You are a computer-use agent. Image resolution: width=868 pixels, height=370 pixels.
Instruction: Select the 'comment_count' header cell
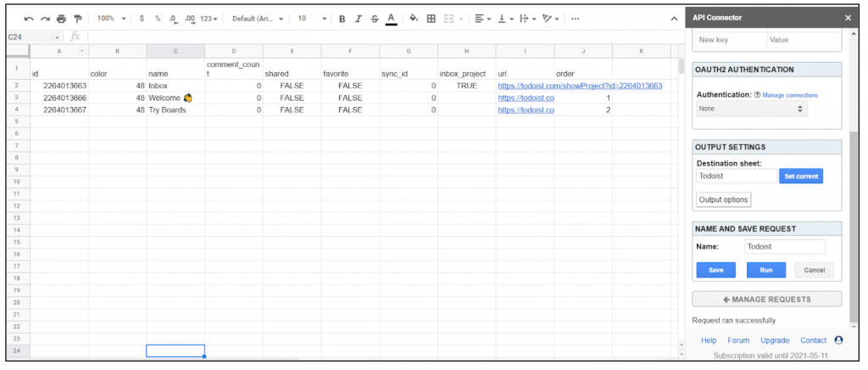[234, 69]
